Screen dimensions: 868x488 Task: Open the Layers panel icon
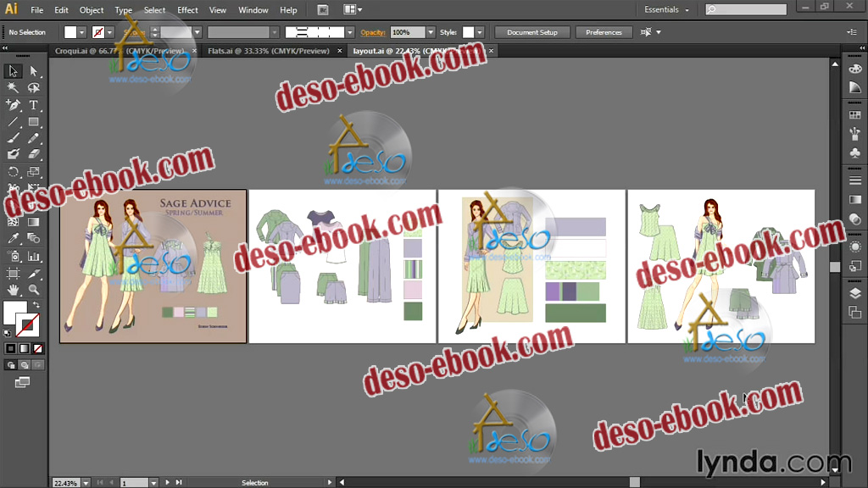click(x=854, y=293)
